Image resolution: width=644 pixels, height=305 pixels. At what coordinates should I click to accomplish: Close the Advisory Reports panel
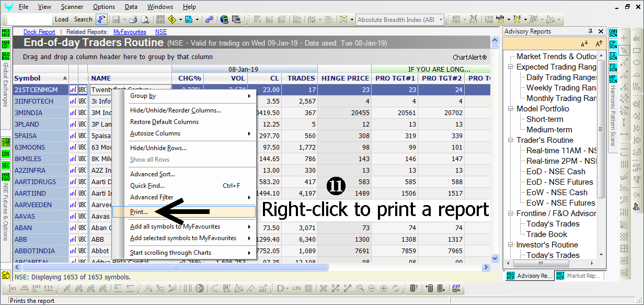(601, 31)
